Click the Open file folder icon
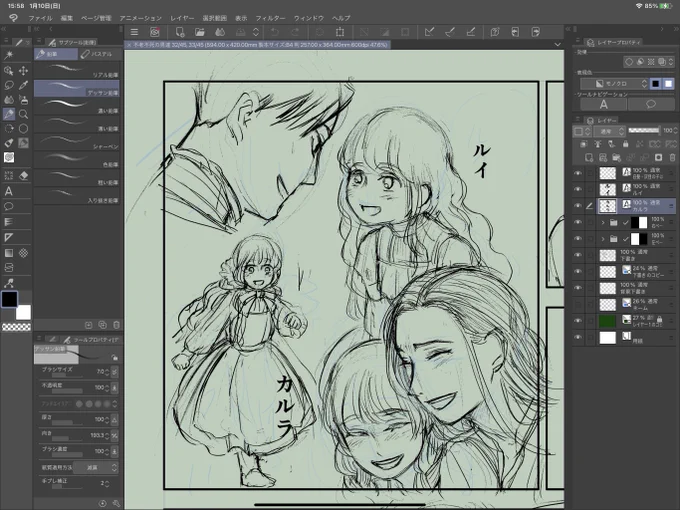This screenshot has height=510, width=680. pos(199,32)
